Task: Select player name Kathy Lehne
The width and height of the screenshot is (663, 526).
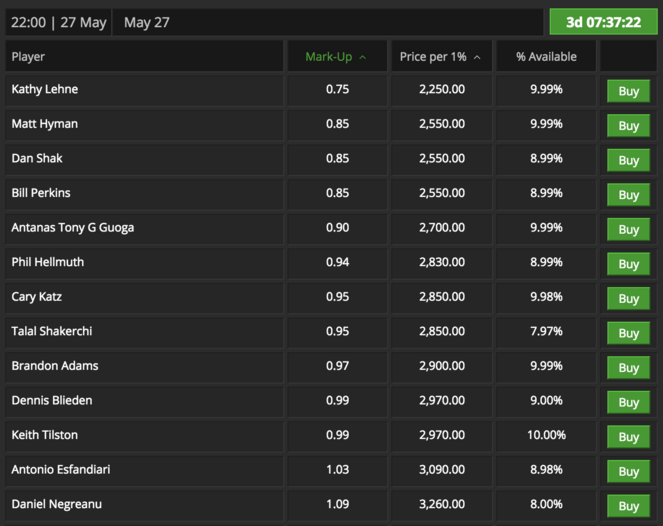Action: [x=44, y=89]
